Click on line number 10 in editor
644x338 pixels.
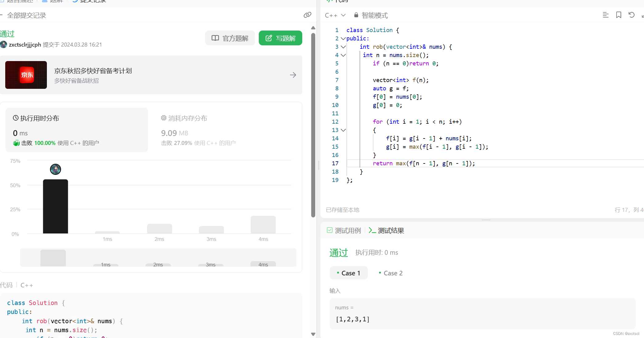click(x=335, y=105)
